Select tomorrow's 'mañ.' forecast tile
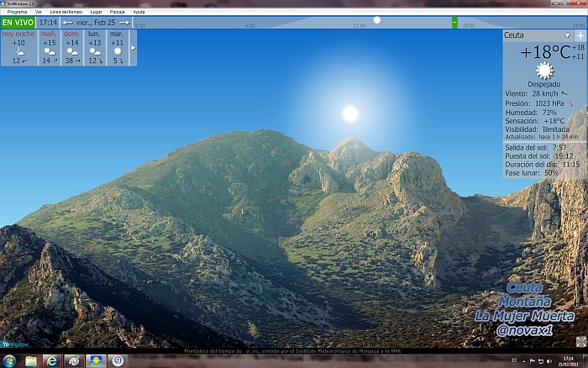This screenshot has height=368, width=588. [50, 48]
